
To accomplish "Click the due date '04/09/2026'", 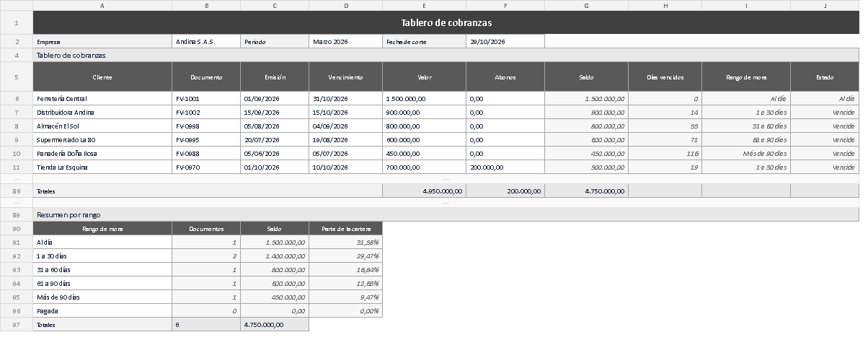I will (346, 126).
